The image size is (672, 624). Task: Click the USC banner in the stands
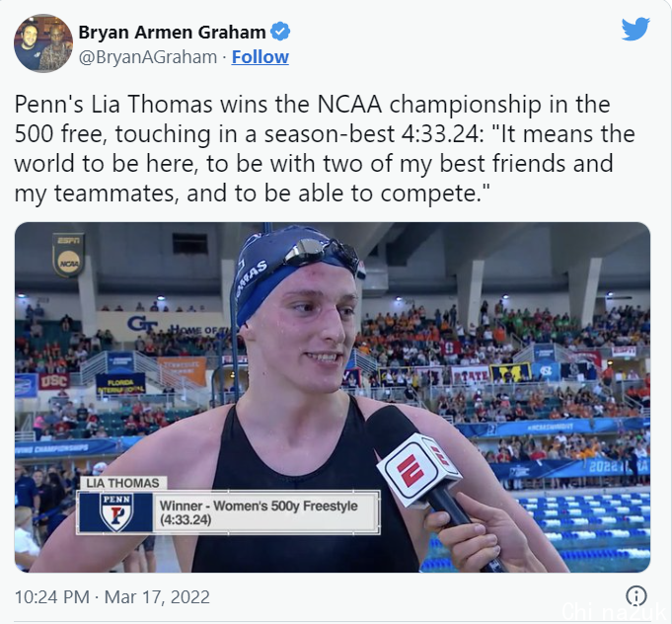pyautogui.click(x=54, y=381)
